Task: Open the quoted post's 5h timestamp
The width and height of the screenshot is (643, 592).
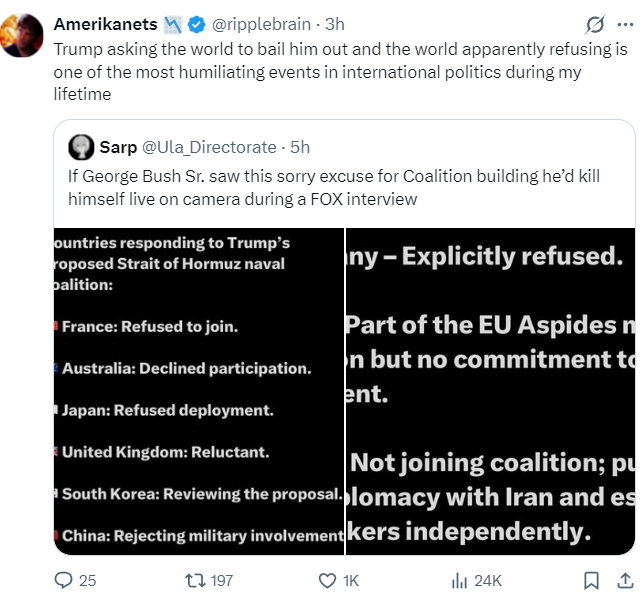Action: tap(300, 147)
